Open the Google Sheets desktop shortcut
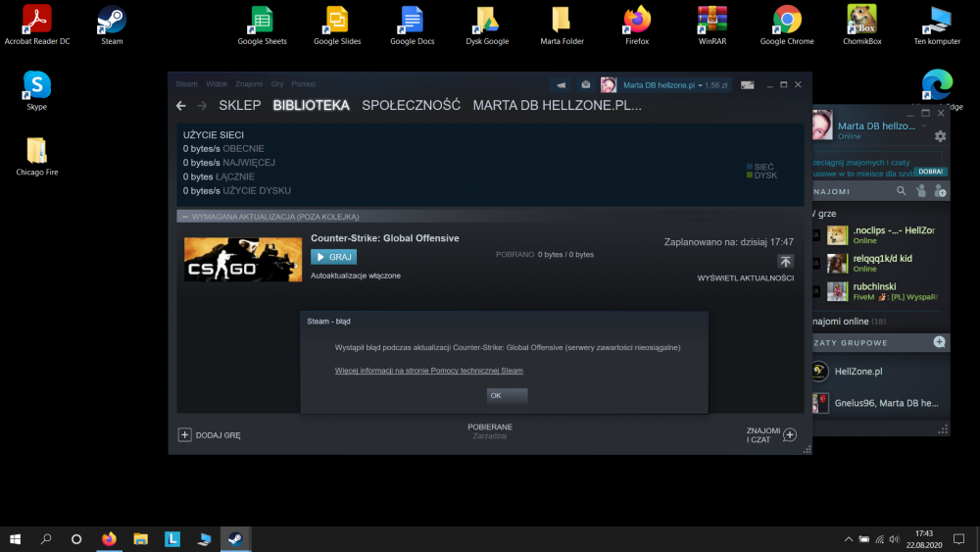 (262, 25)
